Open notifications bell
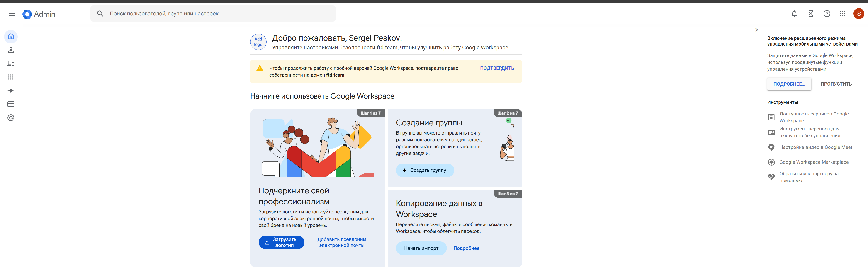 794,14
